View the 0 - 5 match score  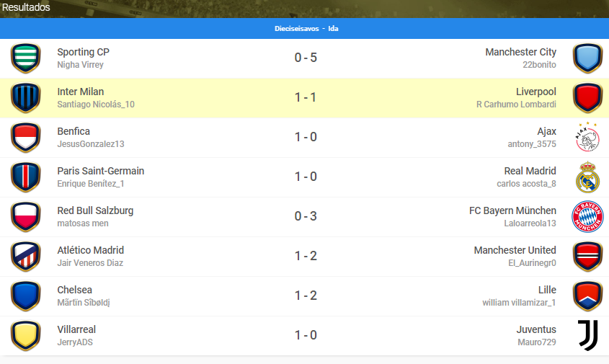306,58
